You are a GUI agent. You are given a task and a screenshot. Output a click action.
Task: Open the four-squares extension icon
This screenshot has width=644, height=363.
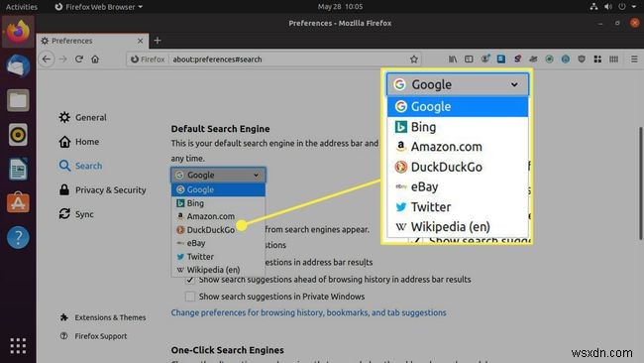[x=597, y=60]
